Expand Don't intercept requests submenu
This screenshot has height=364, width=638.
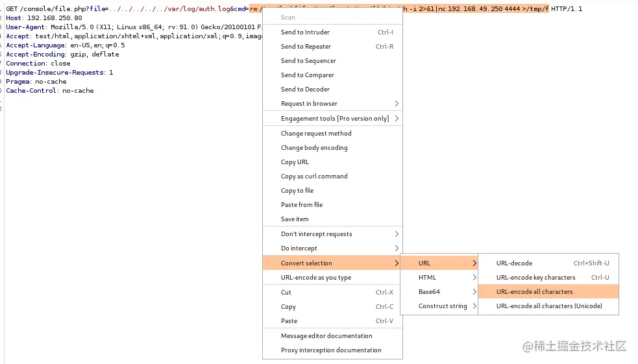(x=332, y=234)
